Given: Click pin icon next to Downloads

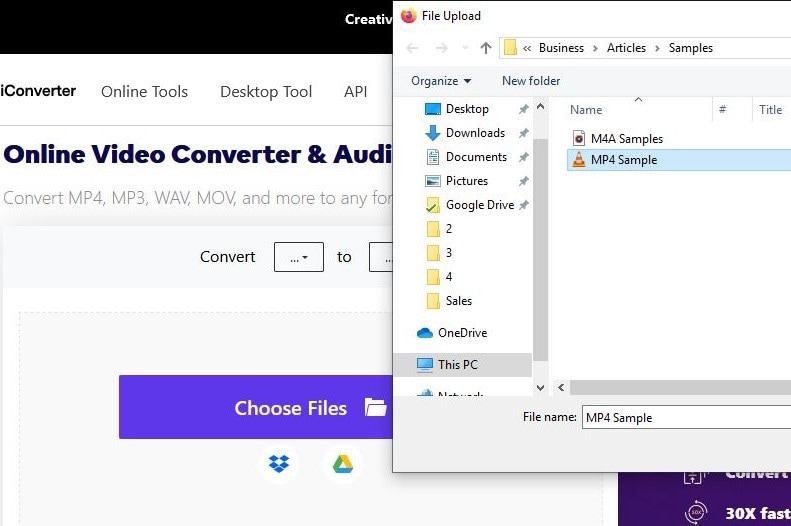Looking at the screenshot, I should point(524,133).
